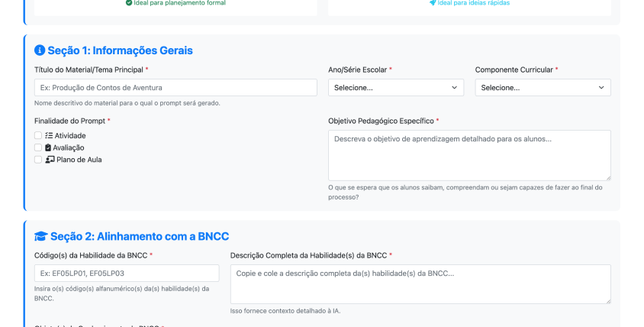Click the paper plane icon for ideias rápidas
The image size is (644, 327).
[433, 3]
